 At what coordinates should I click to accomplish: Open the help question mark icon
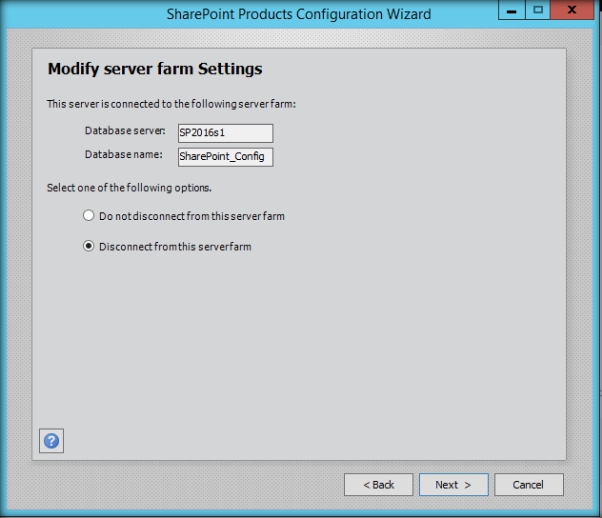[x=51, y=440]
